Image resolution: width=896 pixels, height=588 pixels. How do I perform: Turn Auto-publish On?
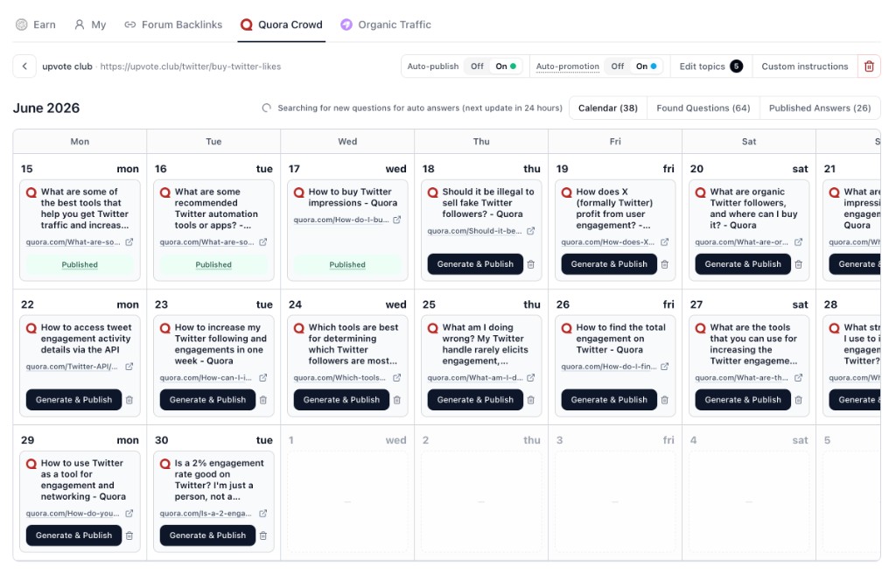tap(506, 66)
